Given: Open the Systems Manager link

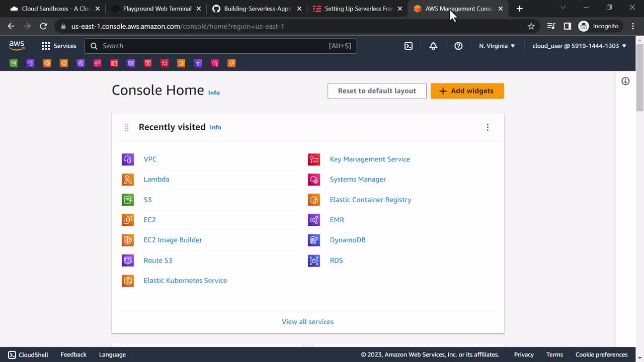Looking at the screenshot, I should click(x=358, y=179).
